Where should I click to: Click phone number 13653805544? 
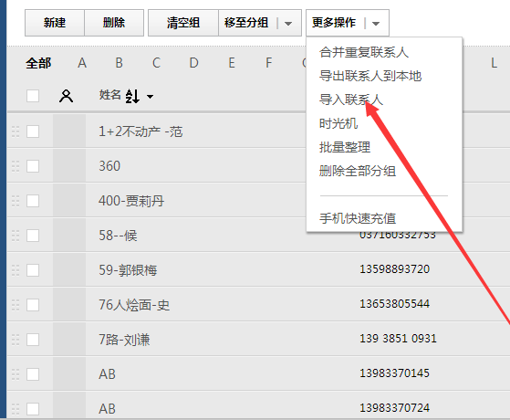(394, 304)
